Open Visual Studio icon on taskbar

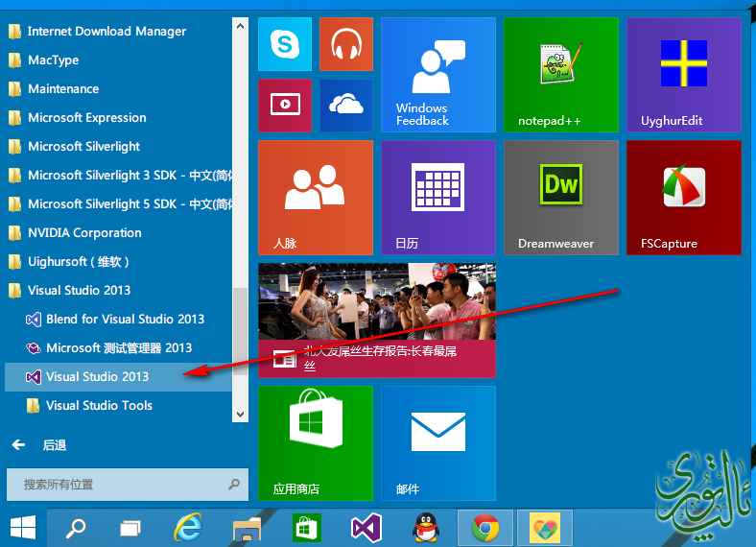tap(366, 528)
